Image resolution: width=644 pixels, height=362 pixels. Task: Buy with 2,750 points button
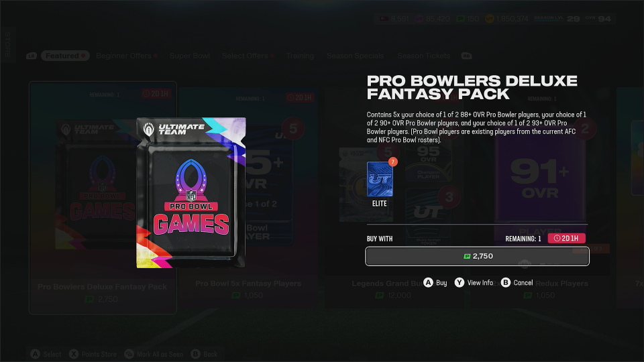coord(477,256)
